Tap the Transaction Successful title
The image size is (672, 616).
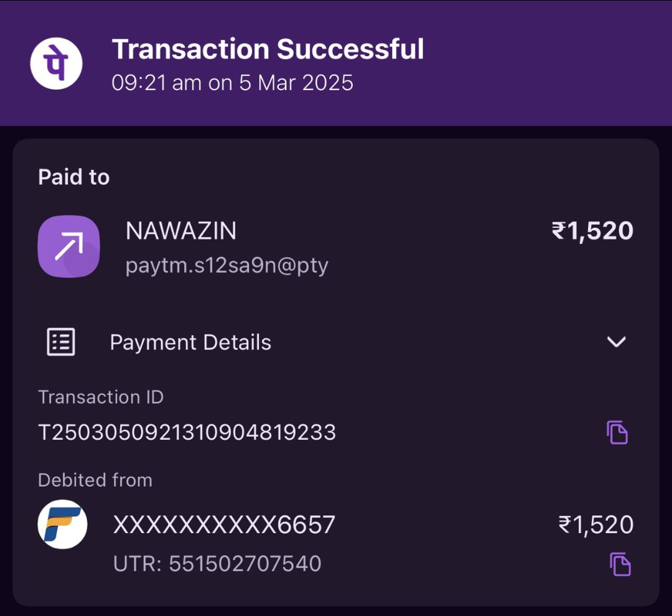(268, 49)
